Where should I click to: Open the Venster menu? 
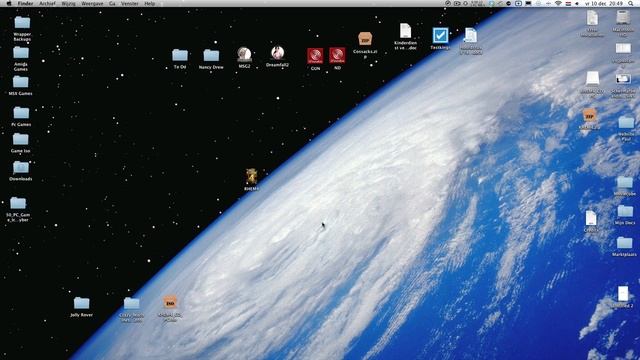click(130, 3)
